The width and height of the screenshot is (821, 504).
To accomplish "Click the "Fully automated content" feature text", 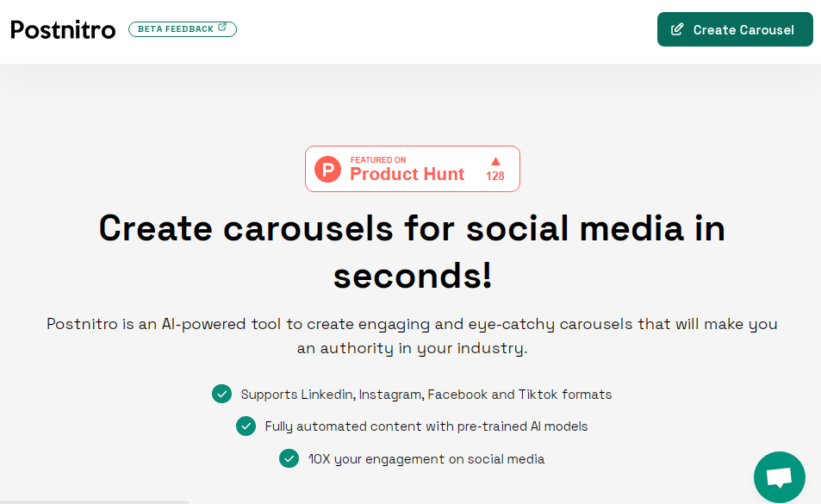I will coord(427,426).
